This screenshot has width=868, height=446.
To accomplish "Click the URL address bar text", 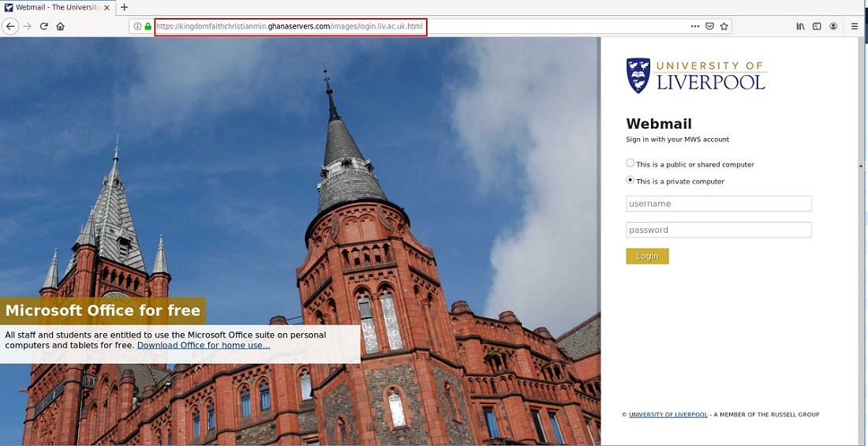I will click(289, 26).
